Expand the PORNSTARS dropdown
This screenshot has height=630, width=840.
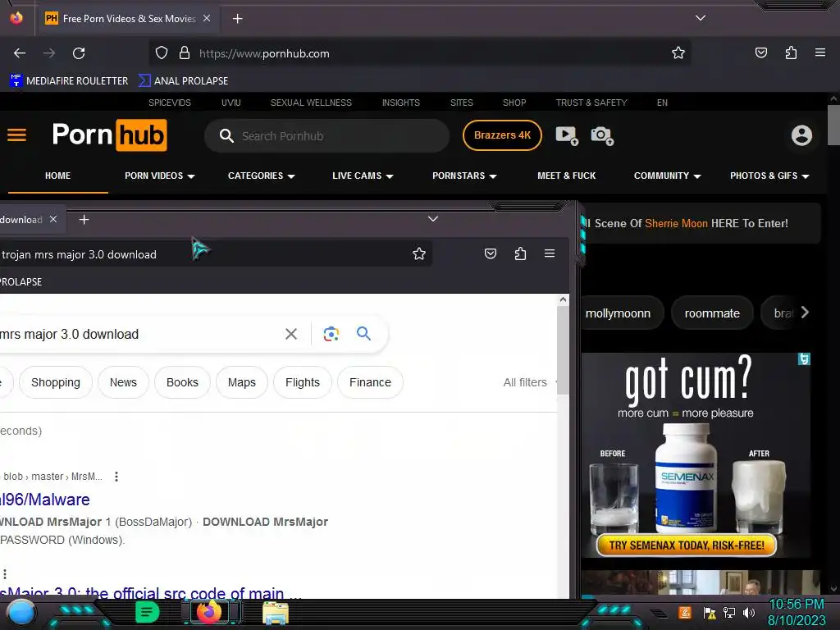point(464,176)
